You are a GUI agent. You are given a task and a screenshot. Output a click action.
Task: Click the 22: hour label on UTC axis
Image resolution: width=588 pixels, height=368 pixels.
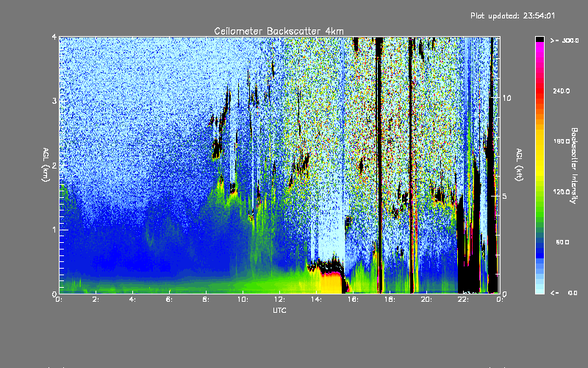[x=463, y=300]
